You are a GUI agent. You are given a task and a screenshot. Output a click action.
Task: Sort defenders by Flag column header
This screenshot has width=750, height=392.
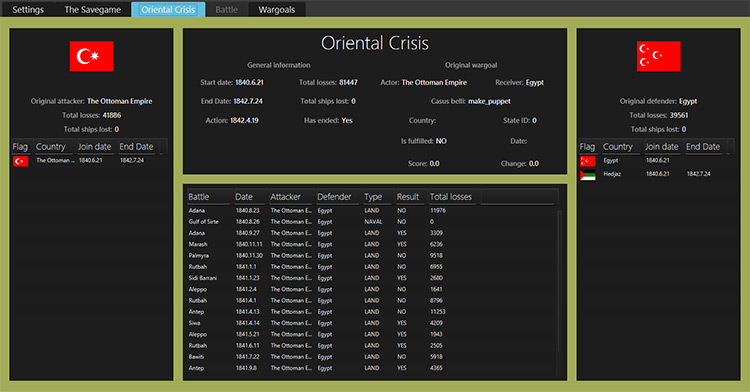click(588, 147)
